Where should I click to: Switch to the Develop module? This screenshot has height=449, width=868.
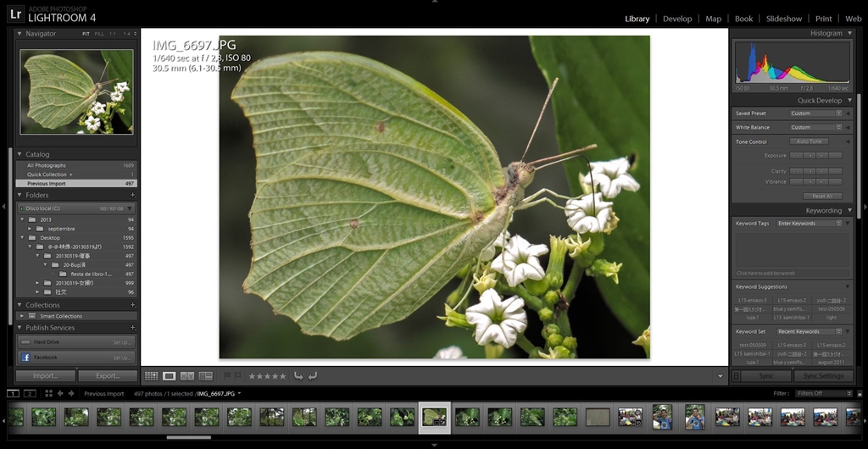click(x=677, y=19)
